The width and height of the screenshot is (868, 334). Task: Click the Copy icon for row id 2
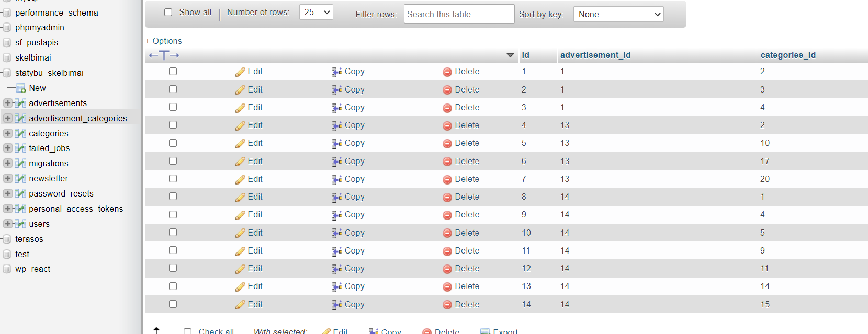coord(337,90)
